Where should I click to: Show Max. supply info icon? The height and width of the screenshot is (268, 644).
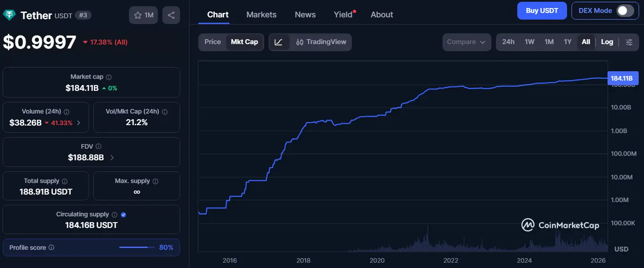click(x=155, y=181)
